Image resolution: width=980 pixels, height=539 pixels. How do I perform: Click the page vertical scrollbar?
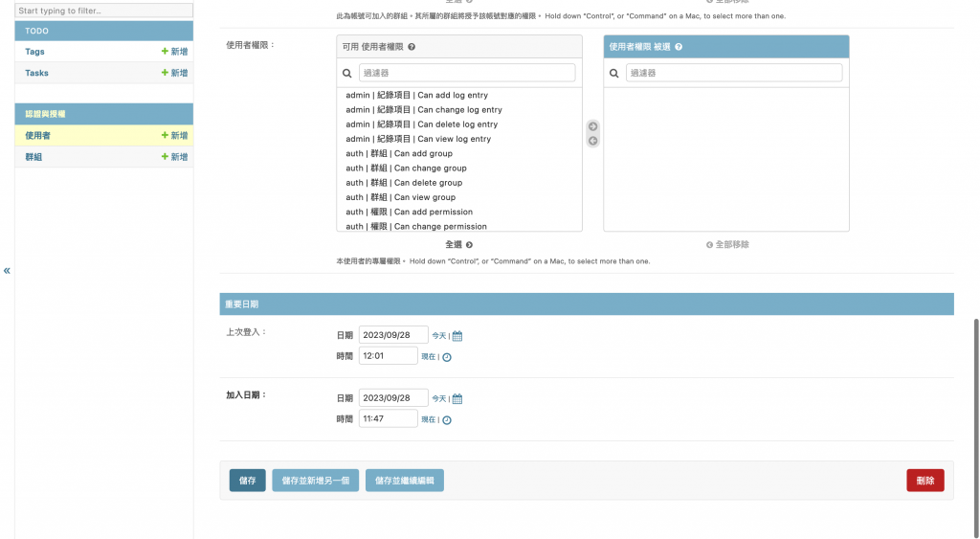[x=976, y=428]
